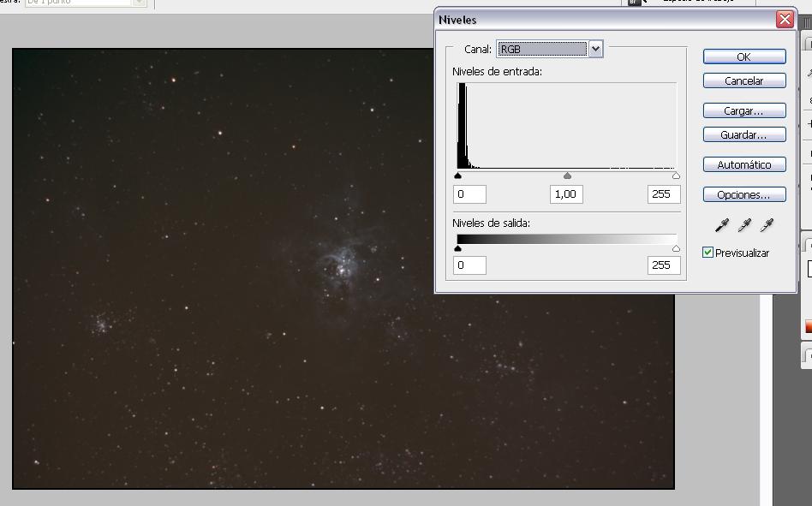This screenshot has width=812, height=506.
Task: Click the output highlight value field 255
Action: pos(663,265)
